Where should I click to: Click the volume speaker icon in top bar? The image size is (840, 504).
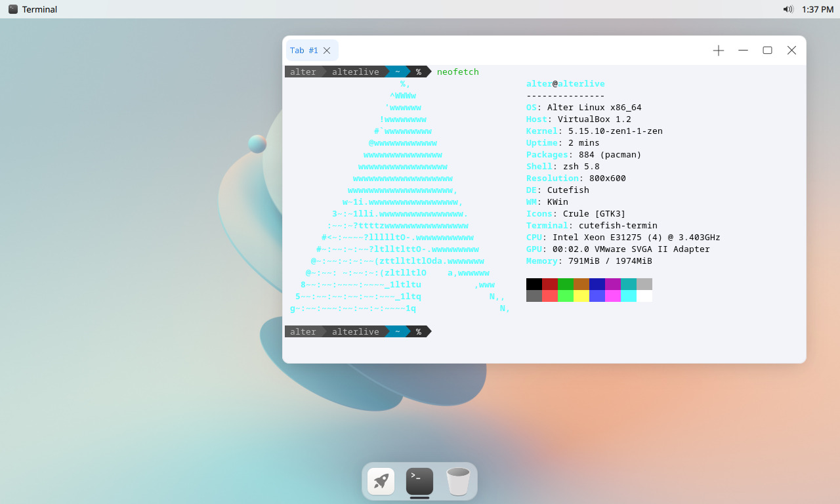tap(788, 9)
